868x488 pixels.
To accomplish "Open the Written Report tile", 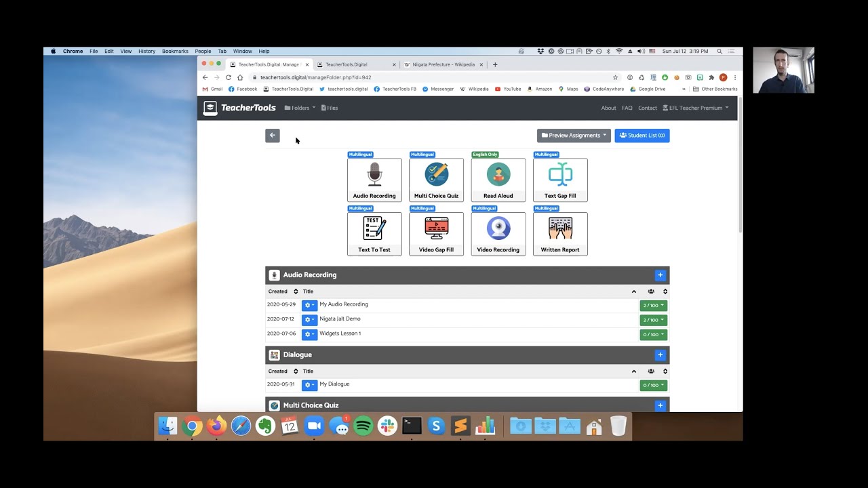I will [560, 234].
